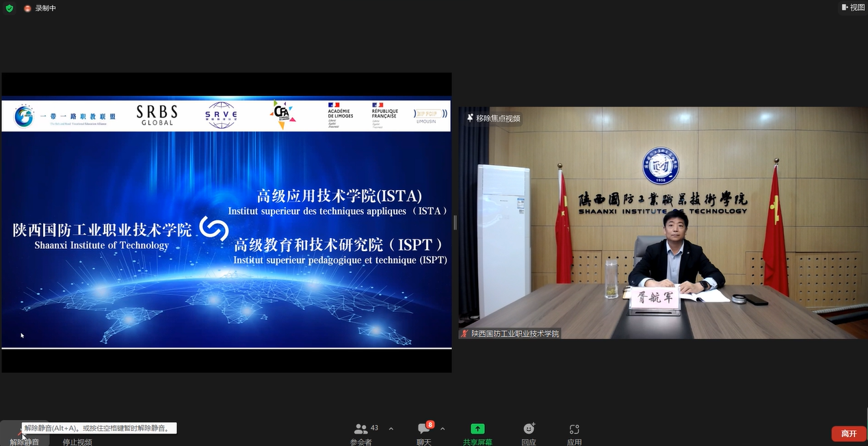Open the reactions smiley icon
Image resolution: width=868 pixels, height=446 pixels.
[528, 429]
